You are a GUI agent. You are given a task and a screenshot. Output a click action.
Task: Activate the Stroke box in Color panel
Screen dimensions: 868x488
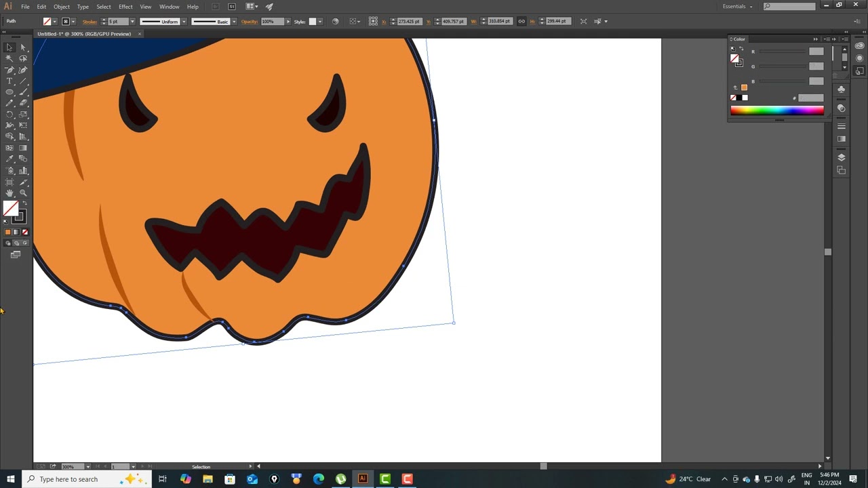coord(738,63)
